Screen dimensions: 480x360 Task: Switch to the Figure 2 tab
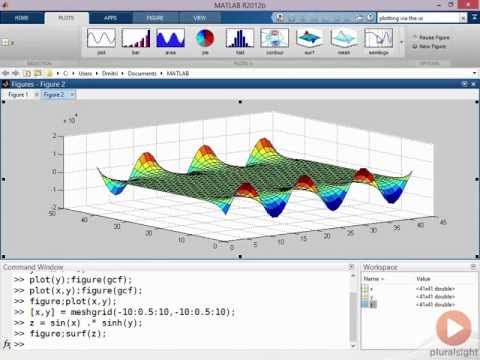(x=54, y=95)
